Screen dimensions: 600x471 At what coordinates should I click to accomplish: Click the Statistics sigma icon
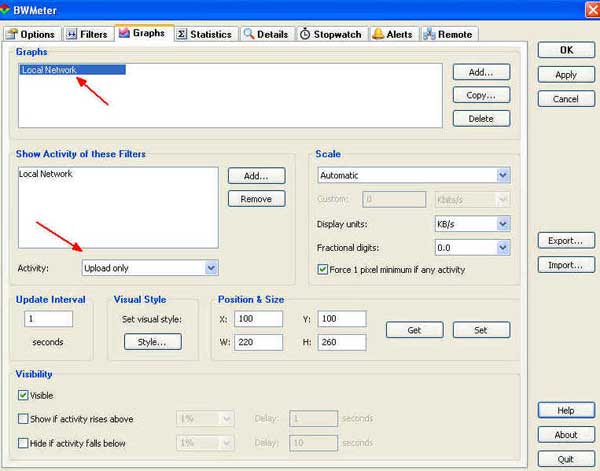182,34
